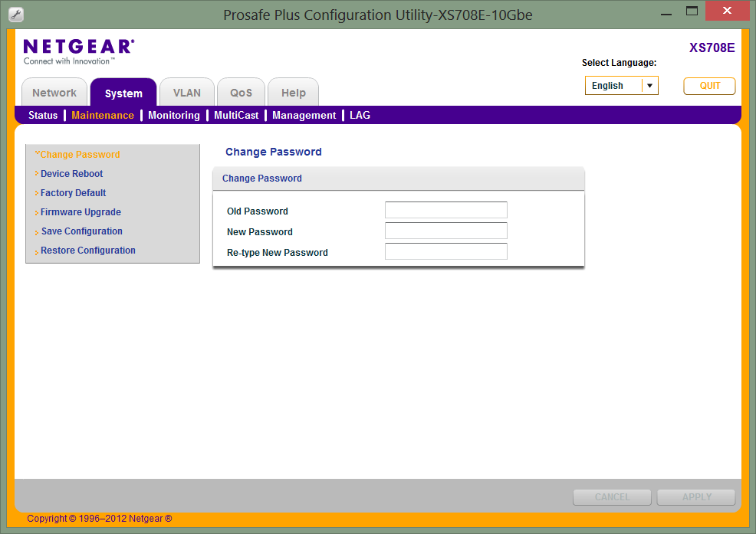Open Save Configuration page
Screen dimensions: 756x534
82,231
